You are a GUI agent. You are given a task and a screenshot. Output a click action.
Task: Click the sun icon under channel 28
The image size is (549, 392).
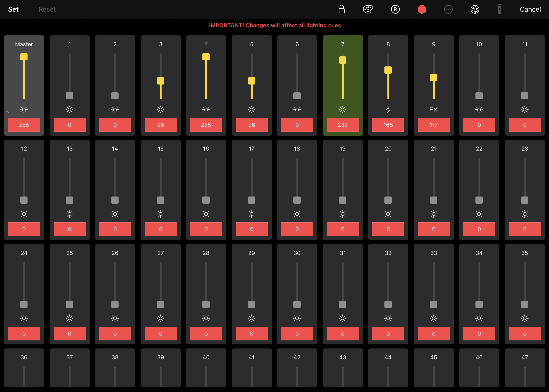[206, 318]
